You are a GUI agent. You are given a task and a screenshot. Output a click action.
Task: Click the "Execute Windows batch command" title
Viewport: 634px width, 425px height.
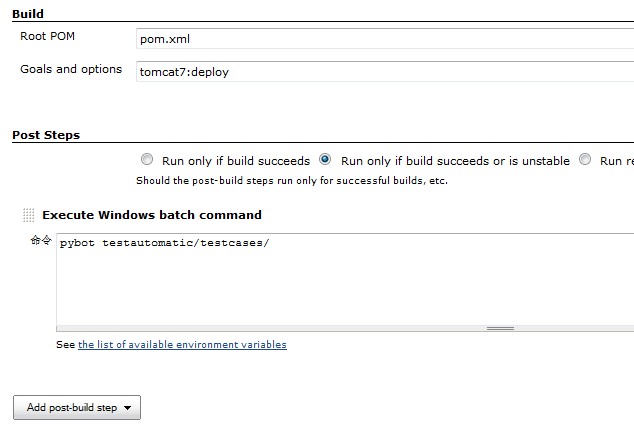pos(152,215)
